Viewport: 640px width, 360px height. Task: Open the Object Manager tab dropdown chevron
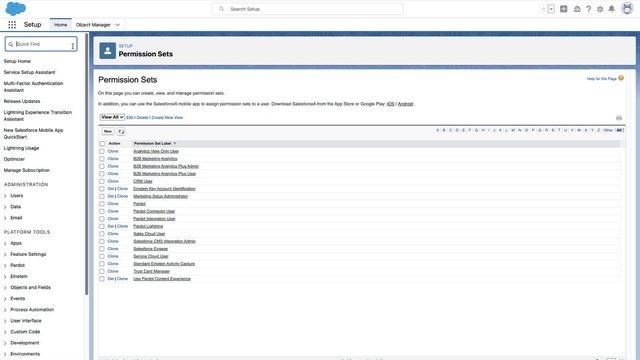click(118, 25)
